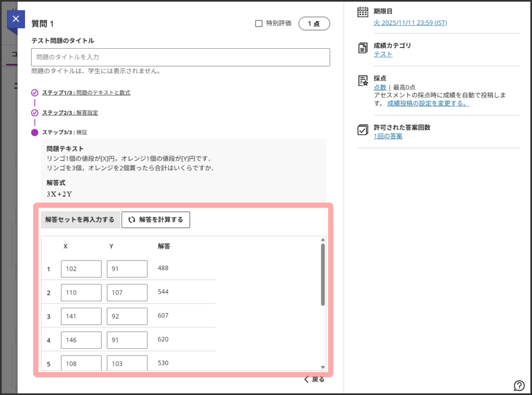The height and width of the screenshot is (395, 532).
Task: Click the grading rubric icon
Action: pyautogui.click(x=363, y=81)
